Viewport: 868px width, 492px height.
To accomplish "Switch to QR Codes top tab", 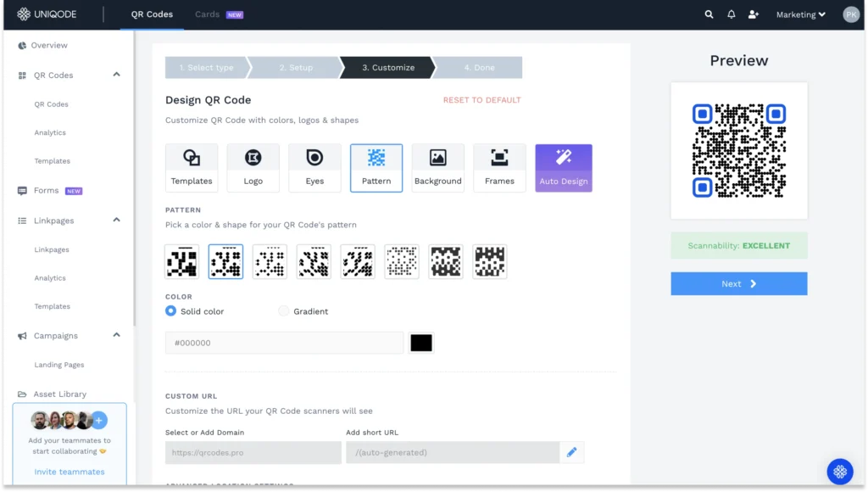I will [x=152, y=14].
